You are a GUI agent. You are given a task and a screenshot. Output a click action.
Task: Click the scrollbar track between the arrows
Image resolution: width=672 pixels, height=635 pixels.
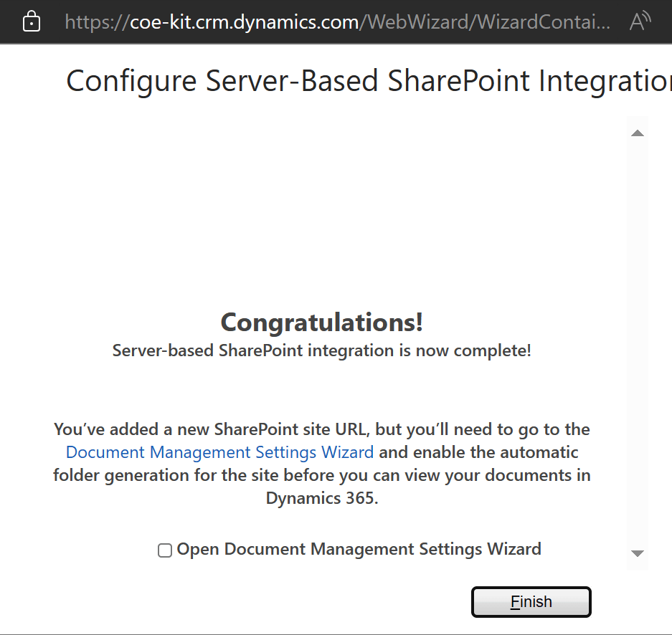click(637, 344)
